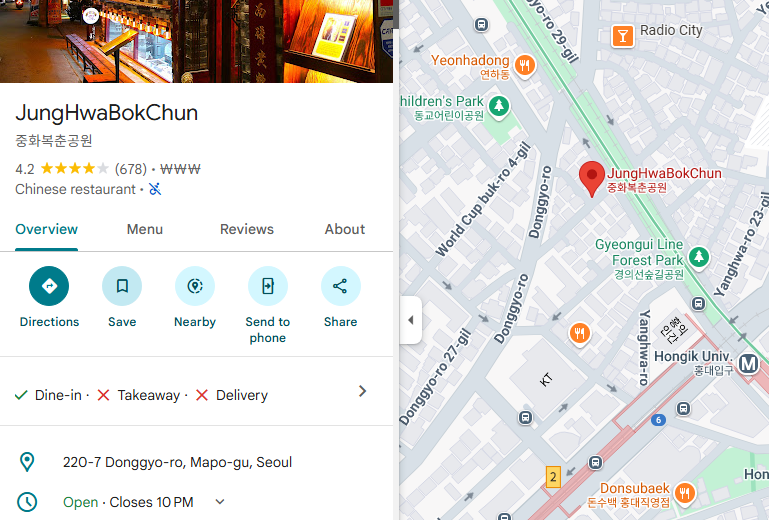Switch to the Menu tab

(x=145, y=229)
